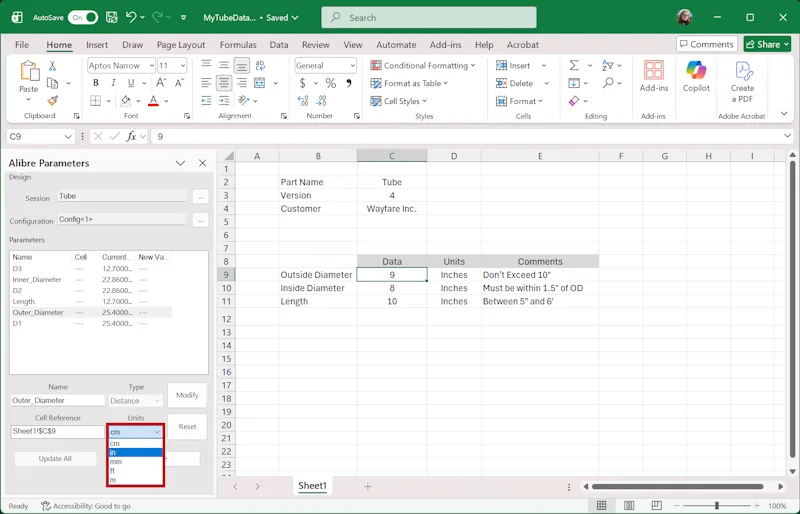800x514 pixels.
Task: Click the Cell Reference input field
Action: pyautogui.click(x=57, y=431)
